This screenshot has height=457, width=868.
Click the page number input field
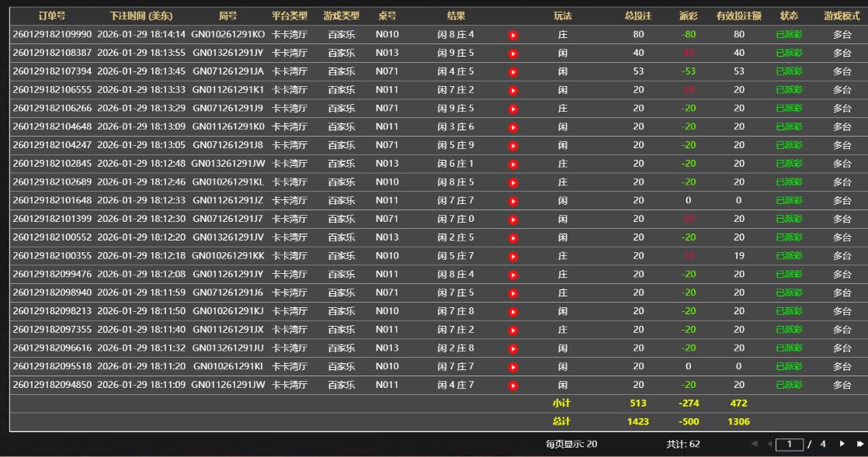789,445
